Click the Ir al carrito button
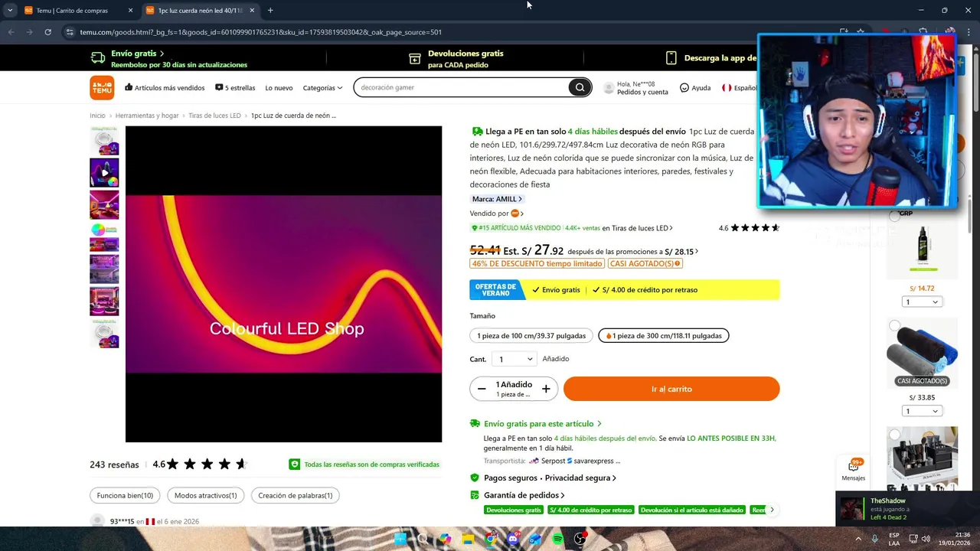The width and height of the screenshot is (980, 551). pos(671,389)
